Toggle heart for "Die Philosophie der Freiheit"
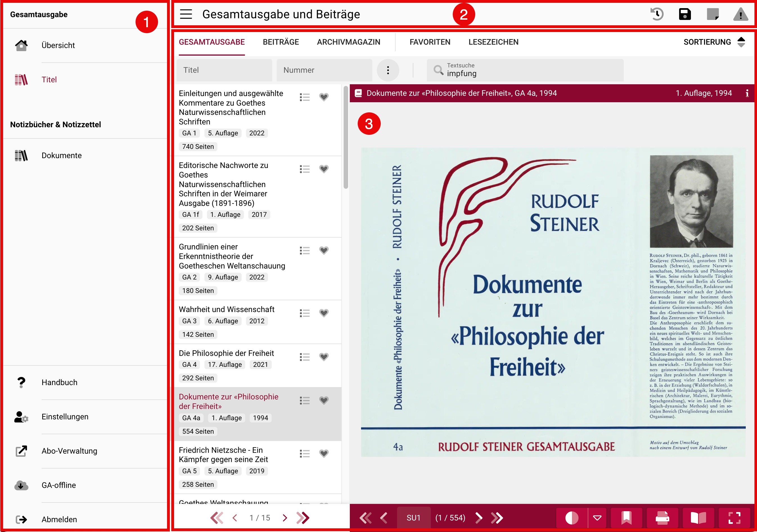Screen dimensions: 757x532 pos(324,356)
